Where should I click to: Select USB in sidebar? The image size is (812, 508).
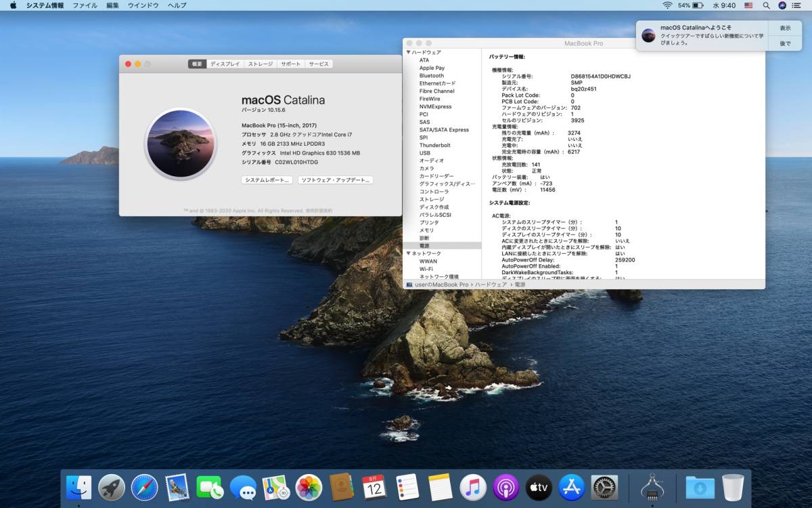pyautogui.click(x=425, y=153)
